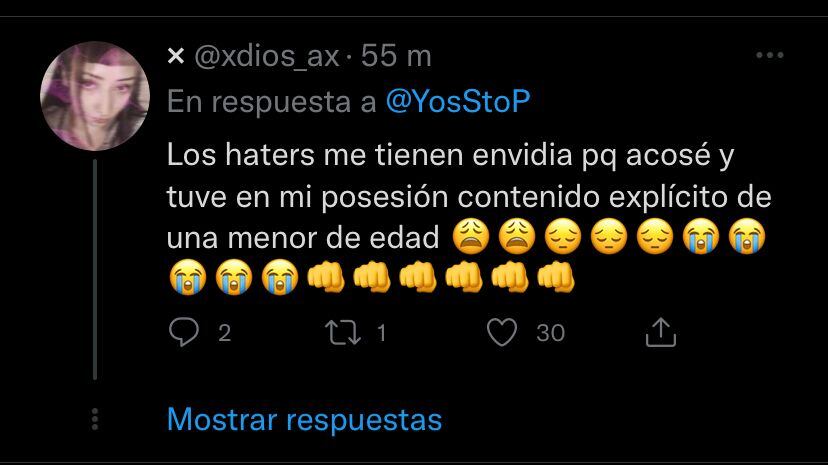This screenshot has width=828, height=465.
Task: Click Mostrar respuestas to expand replies
Action: [304, 420]
